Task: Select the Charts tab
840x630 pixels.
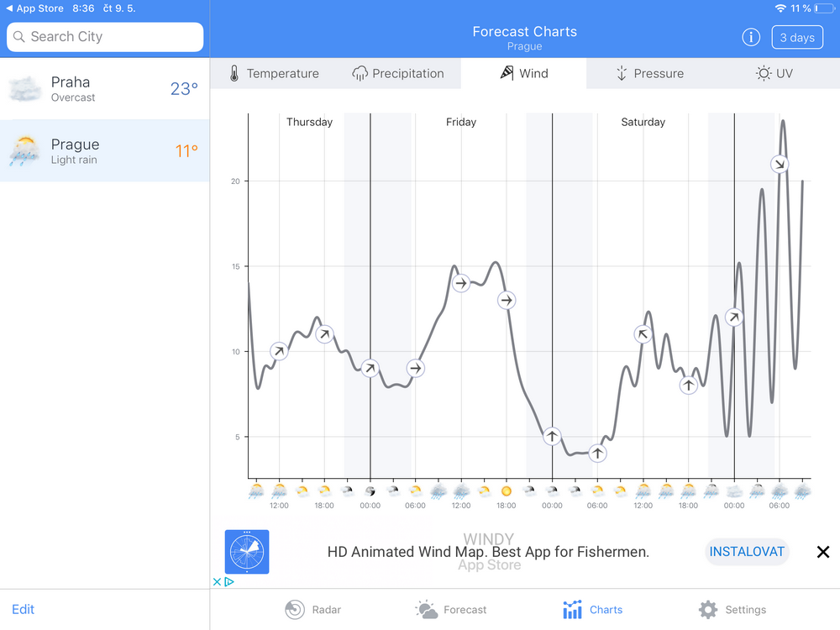Action: click(x=593, y=610)
